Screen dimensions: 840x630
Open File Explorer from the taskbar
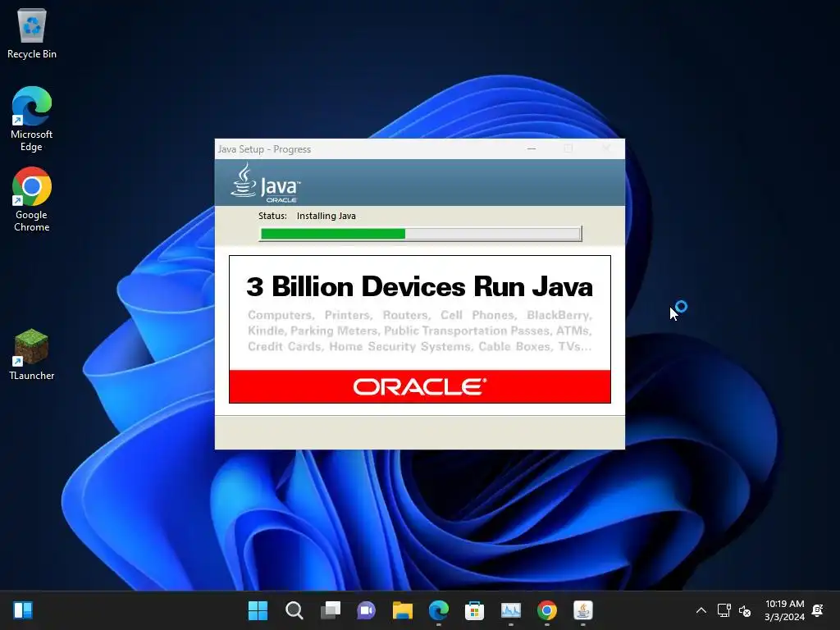click(x=402, y=610)
